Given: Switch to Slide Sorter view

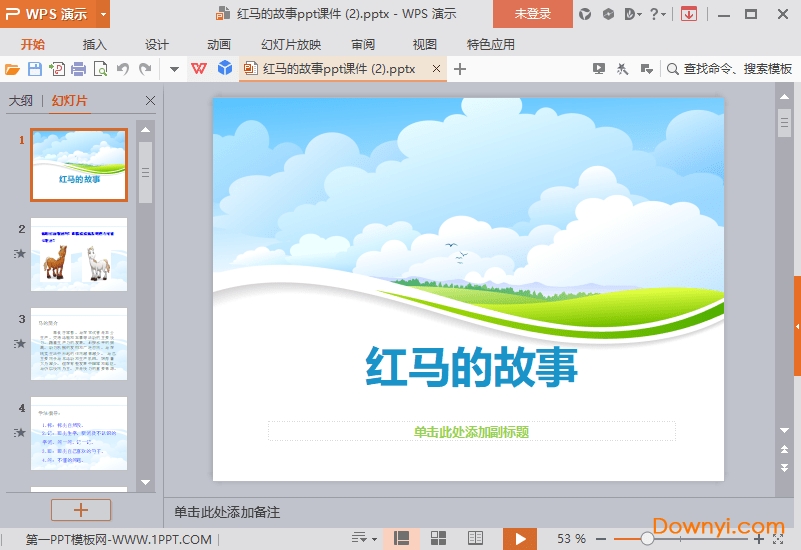Looking at the screenshot, I should tap(438, 538).
